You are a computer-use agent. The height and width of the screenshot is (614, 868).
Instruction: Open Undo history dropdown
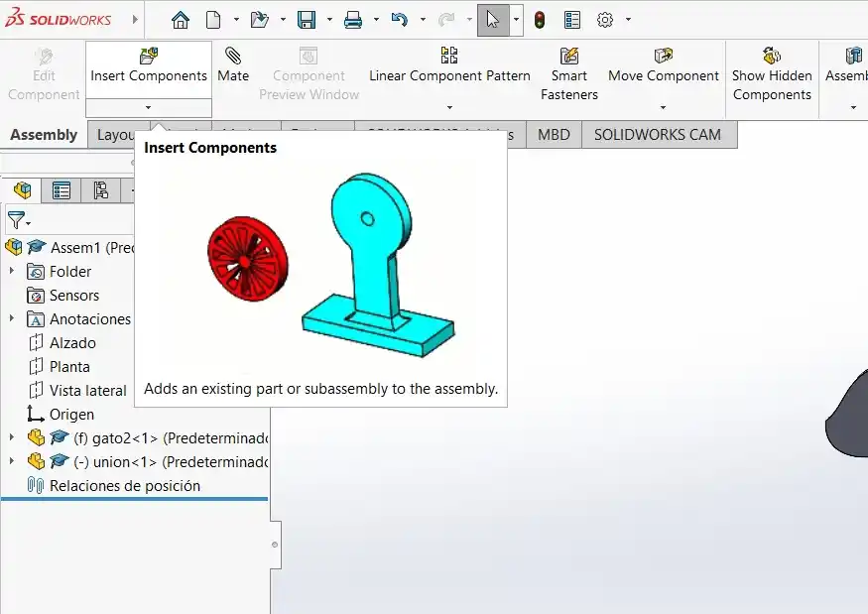423,20
